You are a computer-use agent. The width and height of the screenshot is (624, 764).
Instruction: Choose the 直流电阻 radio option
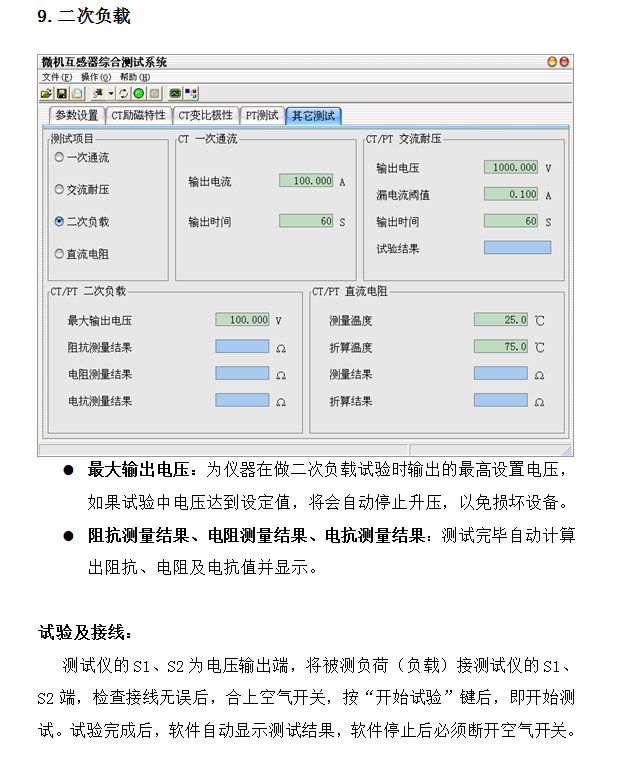pos(59,254)
